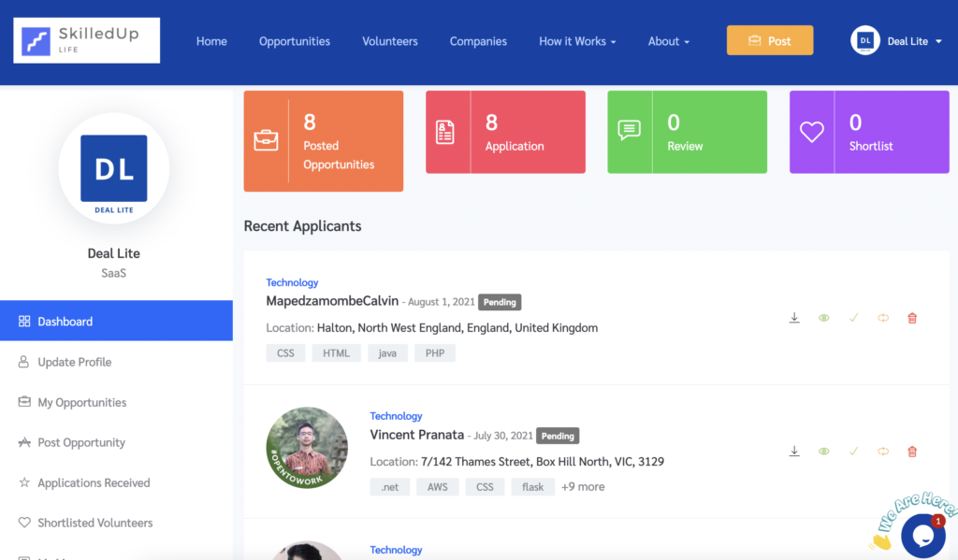958x560 pixels.
Task: Click the SkilledUp Life logo
Action: click(85, 39)
